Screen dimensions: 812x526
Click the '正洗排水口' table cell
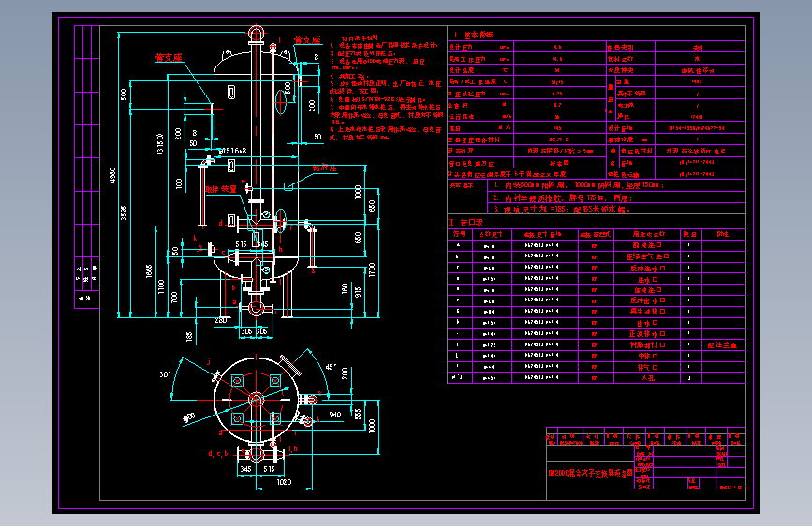pyautogui.click(x=648, y=334)
